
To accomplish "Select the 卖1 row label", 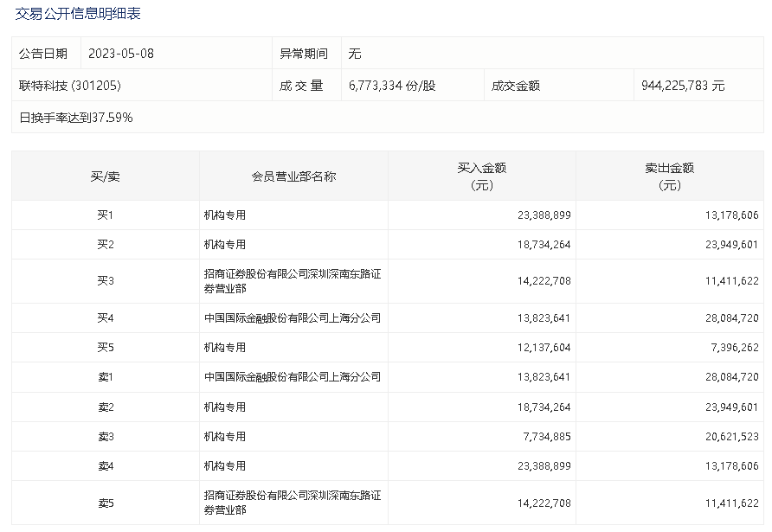I will click(x=106, y=377).
